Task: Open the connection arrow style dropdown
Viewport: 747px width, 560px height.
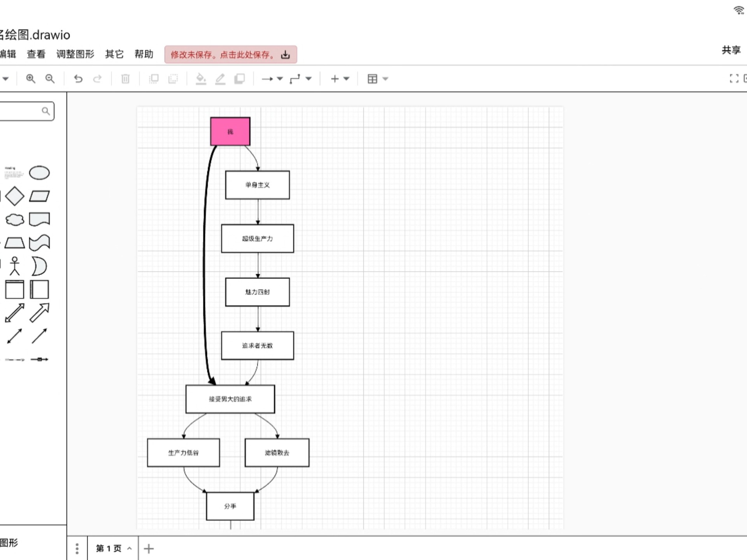Action: [280, 79]
